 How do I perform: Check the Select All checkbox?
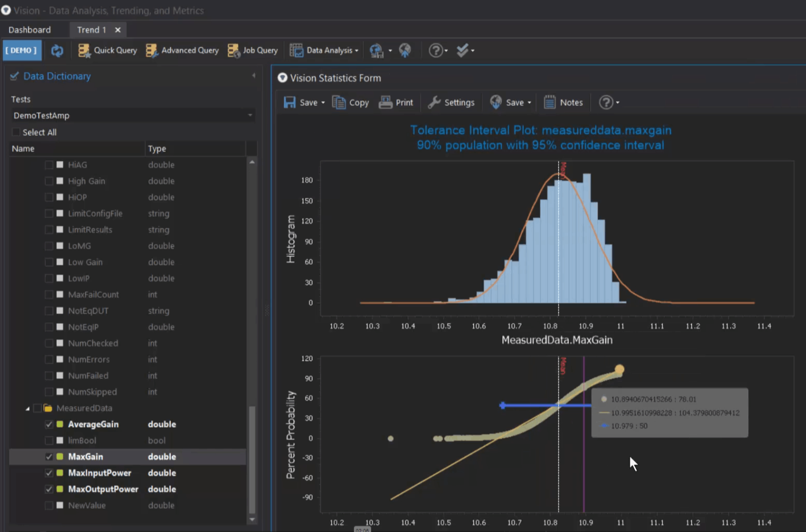tap(15, 132)
